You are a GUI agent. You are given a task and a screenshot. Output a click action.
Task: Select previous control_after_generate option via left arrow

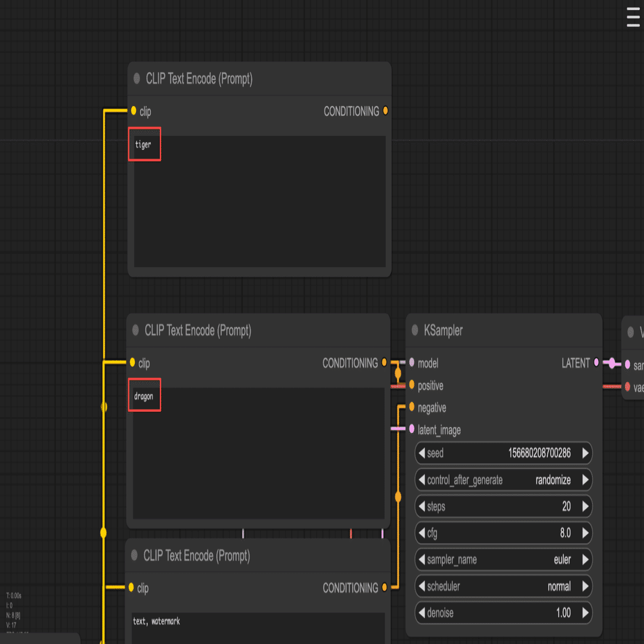click(422, 479)
